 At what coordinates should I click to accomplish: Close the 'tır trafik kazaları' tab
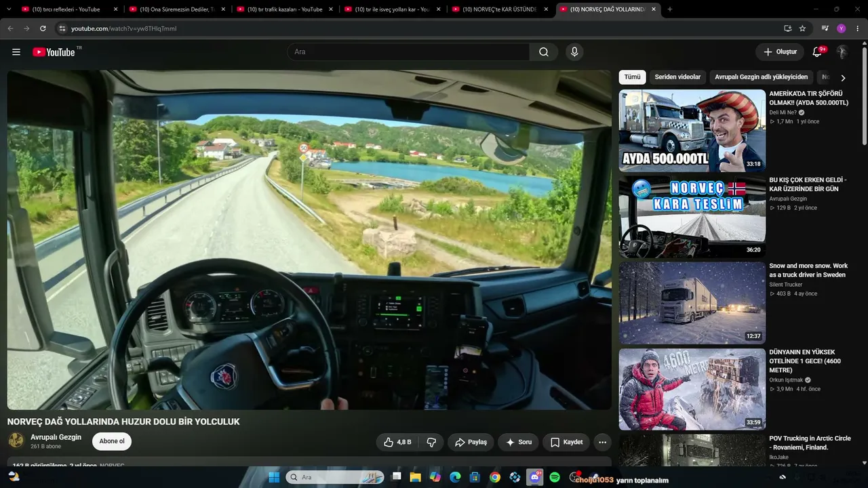point(331,9)
